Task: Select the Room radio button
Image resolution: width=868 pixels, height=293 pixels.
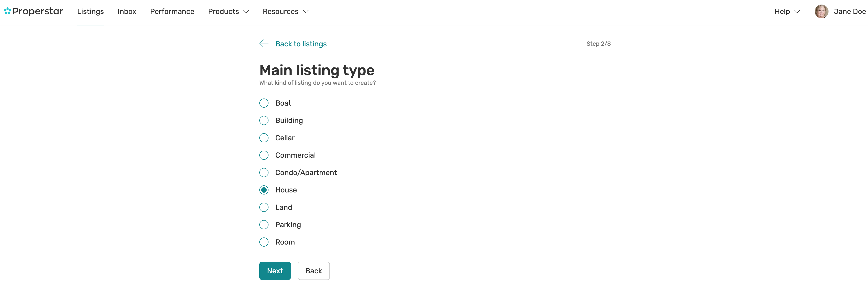Action: pos(264,242)
